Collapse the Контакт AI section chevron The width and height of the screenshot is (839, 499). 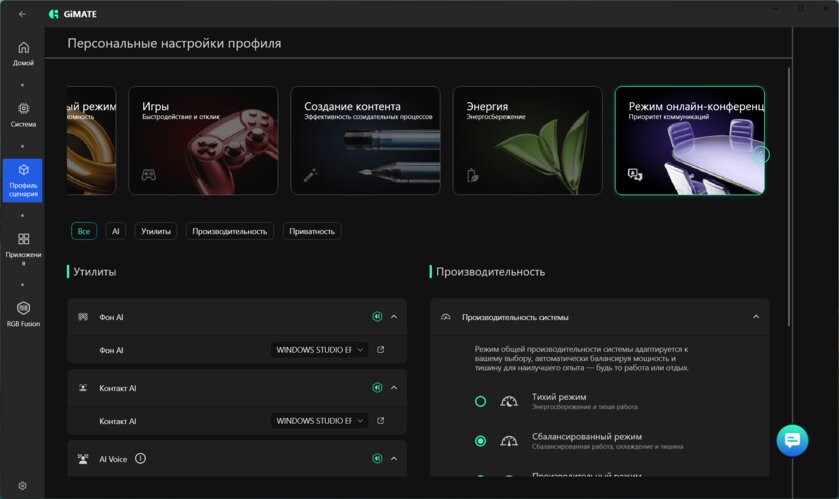(x=394, y=387)
